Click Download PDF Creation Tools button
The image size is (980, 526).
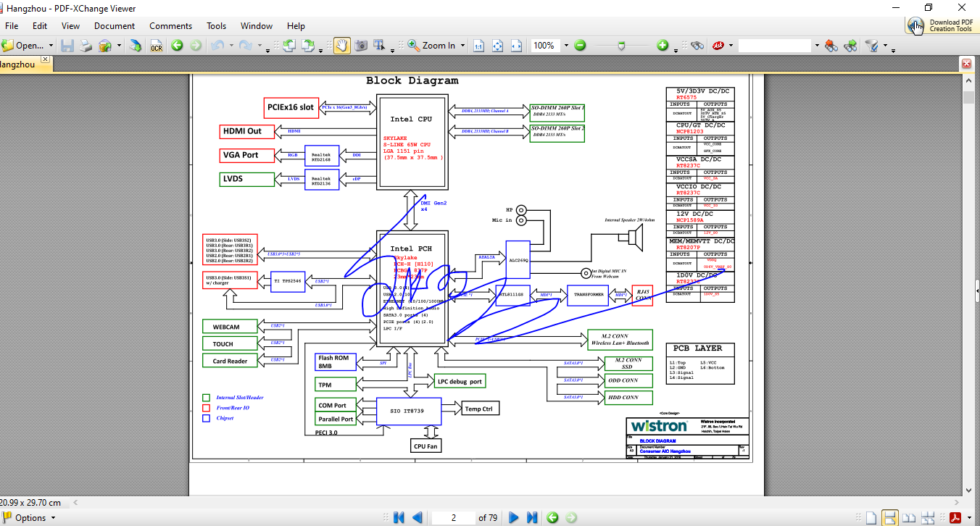pos(940,25)
